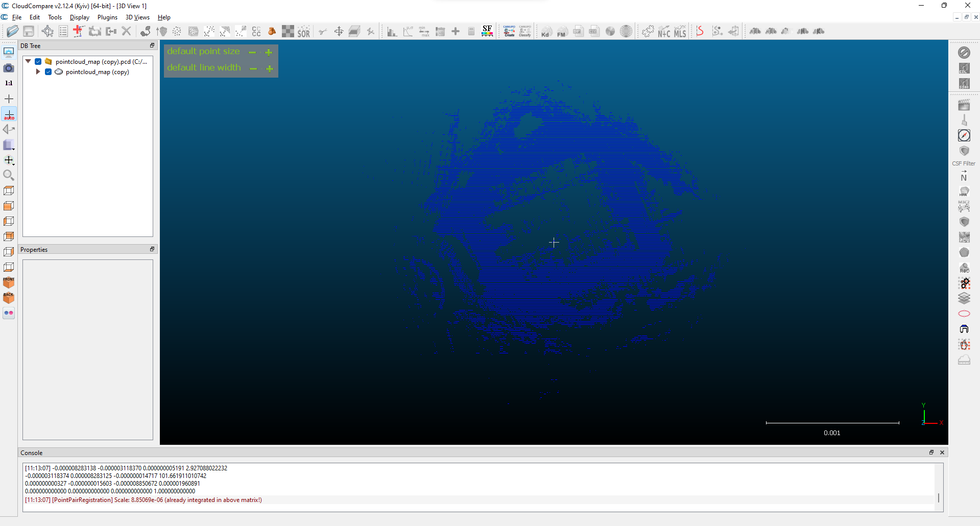
Task: Expand the pointcloud_map (copy) cloud node
Action: (x=38, y=72)
